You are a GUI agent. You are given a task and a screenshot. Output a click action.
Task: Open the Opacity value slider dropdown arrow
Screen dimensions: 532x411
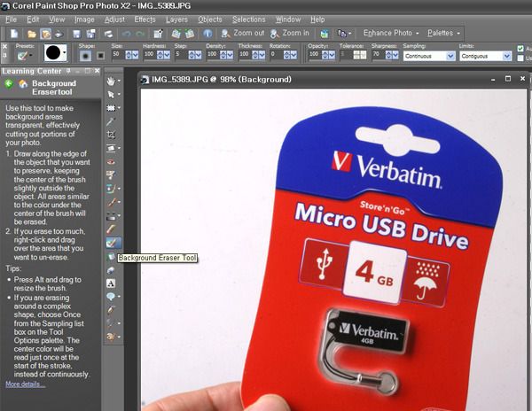tap(332, 55)
